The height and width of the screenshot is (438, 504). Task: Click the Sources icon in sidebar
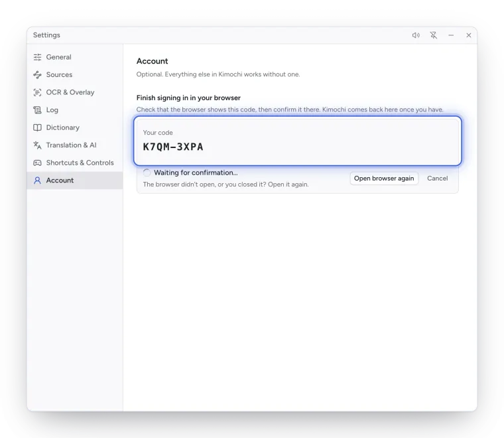[37, 74]
